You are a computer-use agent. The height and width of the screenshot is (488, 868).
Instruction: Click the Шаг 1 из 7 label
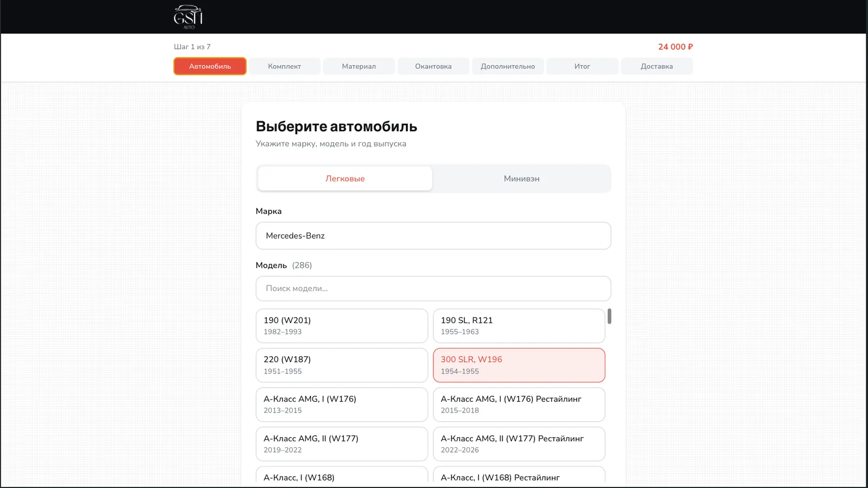pyautogui.click(x=192, y=47)
